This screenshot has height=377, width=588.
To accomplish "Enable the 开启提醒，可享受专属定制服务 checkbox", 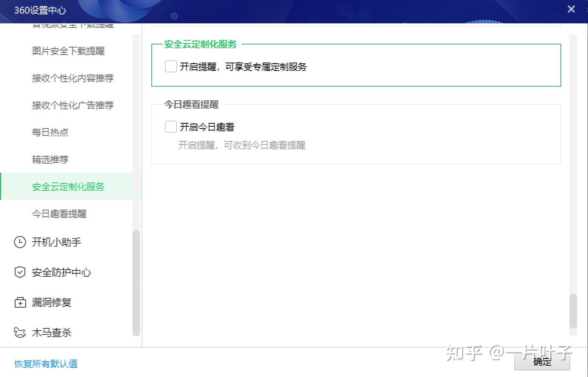I will [x=171, y=67].
